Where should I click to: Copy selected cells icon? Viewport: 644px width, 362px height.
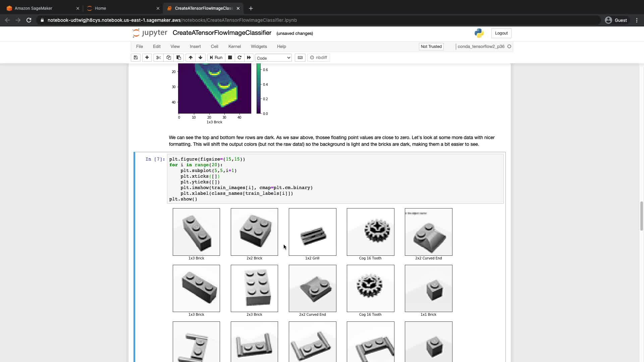coord(169,58)
